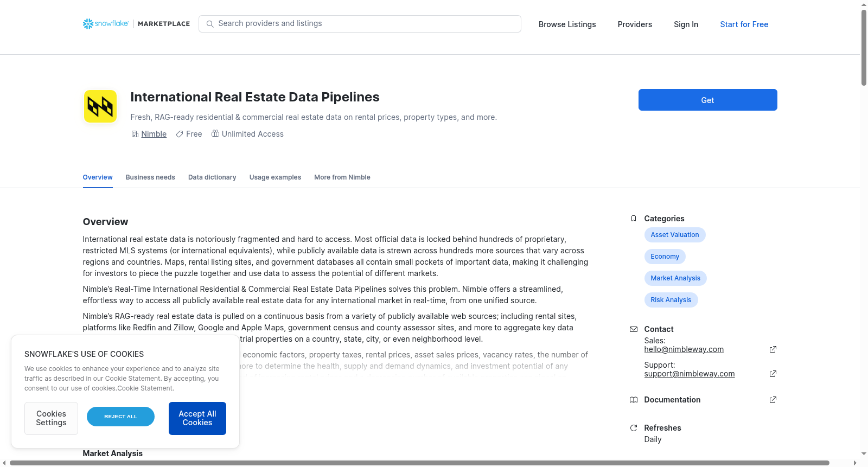The image size is (868, 467).
Task: Select the Overview tab
Action: coord(98,177)
